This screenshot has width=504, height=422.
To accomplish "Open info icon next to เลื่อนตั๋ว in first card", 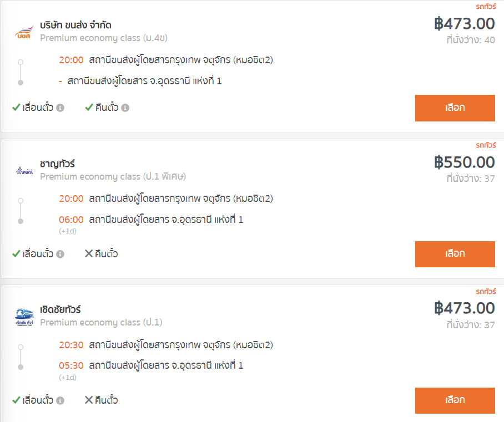I will coord(60,108).
